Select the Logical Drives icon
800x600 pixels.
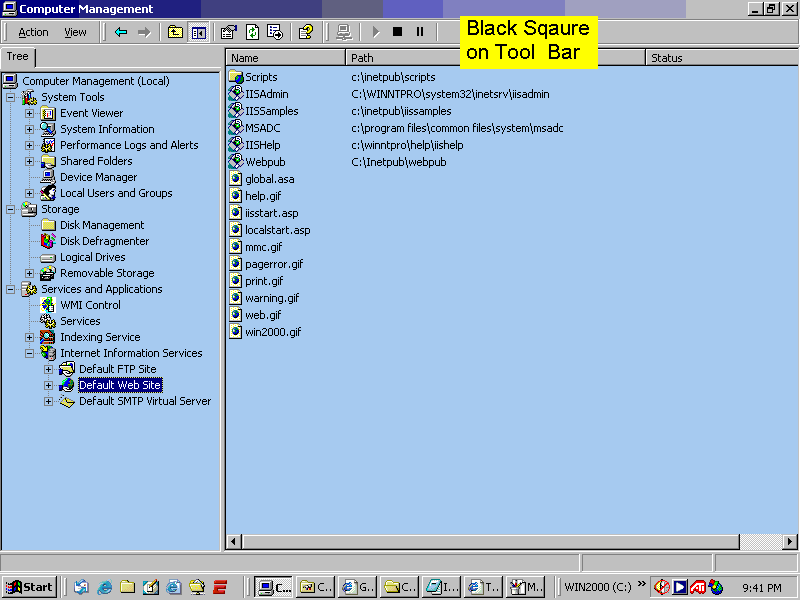click(x=48, y=258)
